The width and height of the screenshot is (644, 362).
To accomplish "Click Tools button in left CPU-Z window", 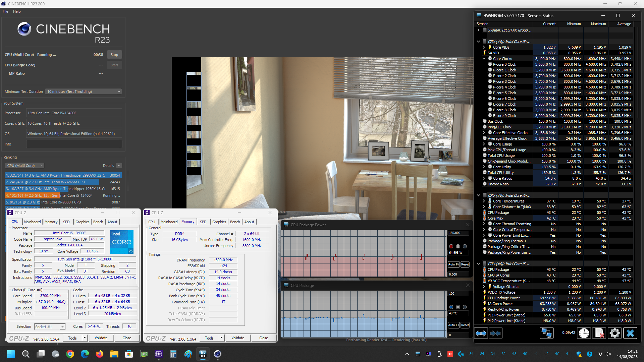I will (72, 338).
